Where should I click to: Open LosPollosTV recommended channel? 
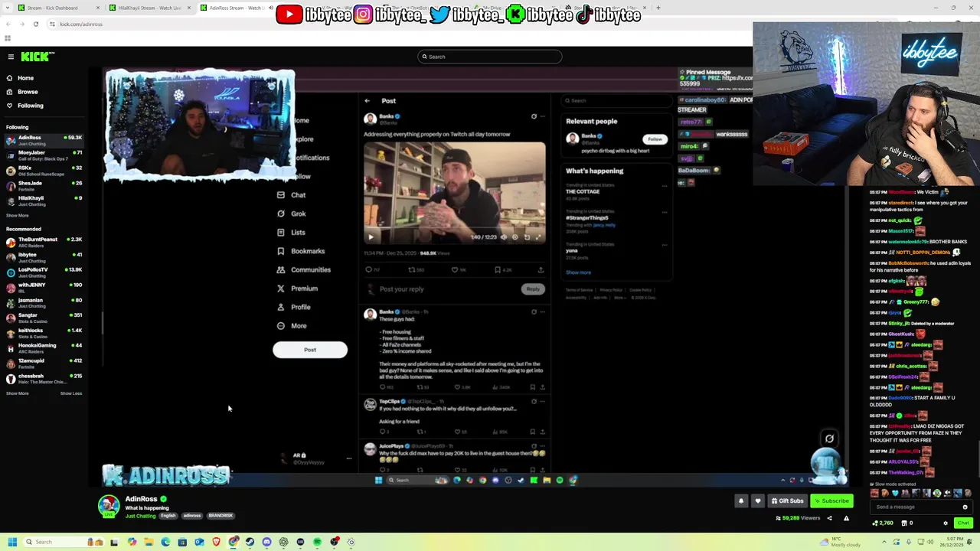tap(44, 272)
